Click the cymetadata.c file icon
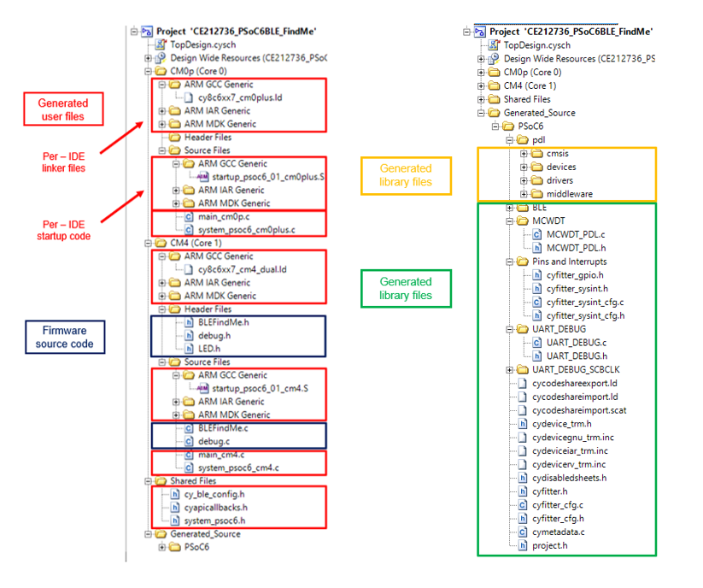 tap(522, 532)
